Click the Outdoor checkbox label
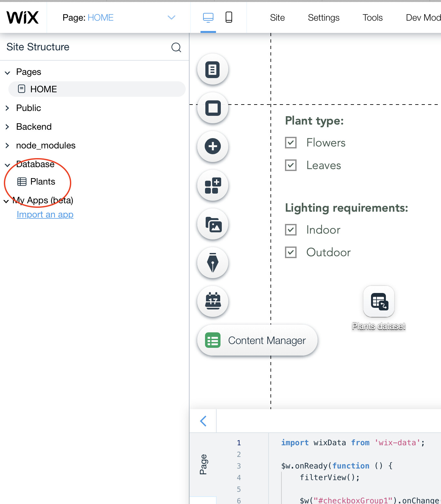 point(328,252)
